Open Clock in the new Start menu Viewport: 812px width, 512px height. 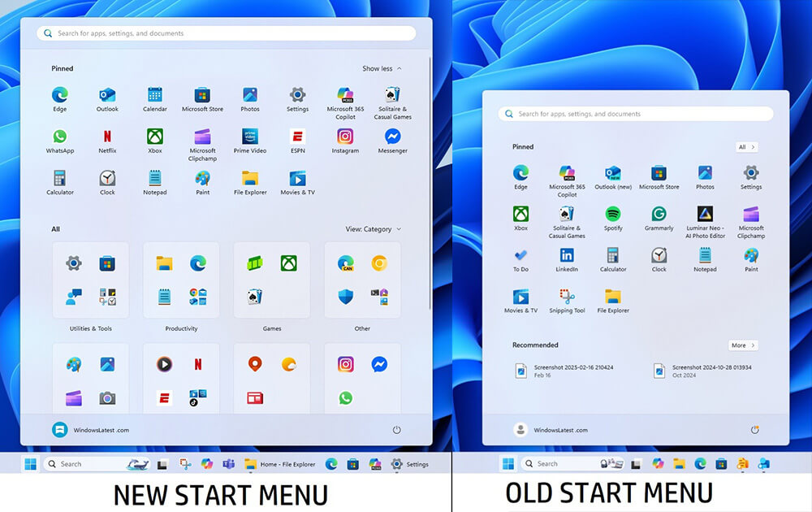(x=107, y=182)
